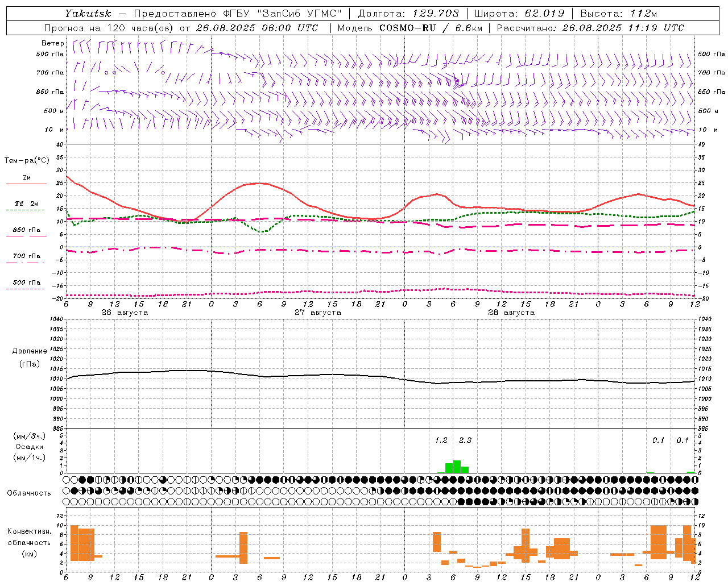
Task: Select the 'Прогноз на 120 часа(ов)' forecast header
Action: tap(108, 28)
